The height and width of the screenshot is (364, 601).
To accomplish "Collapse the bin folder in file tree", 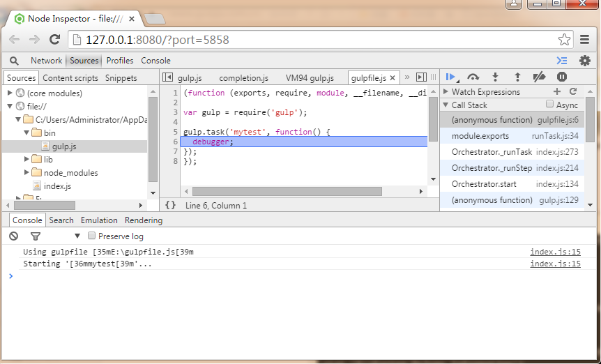I will click(x=26, y=132).
